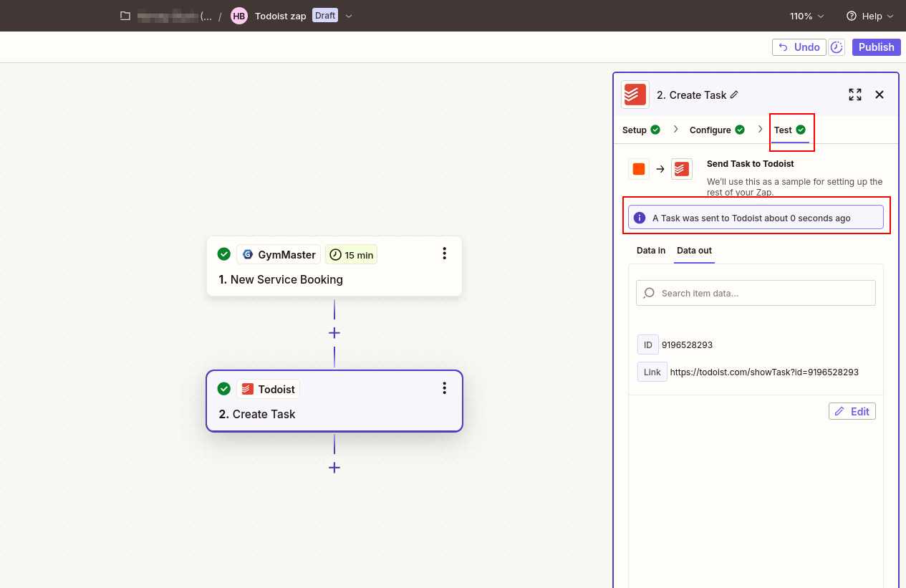Open three-dot menu on GymMaster step
The width and height of the screenshot is (906, 588).
444,254
